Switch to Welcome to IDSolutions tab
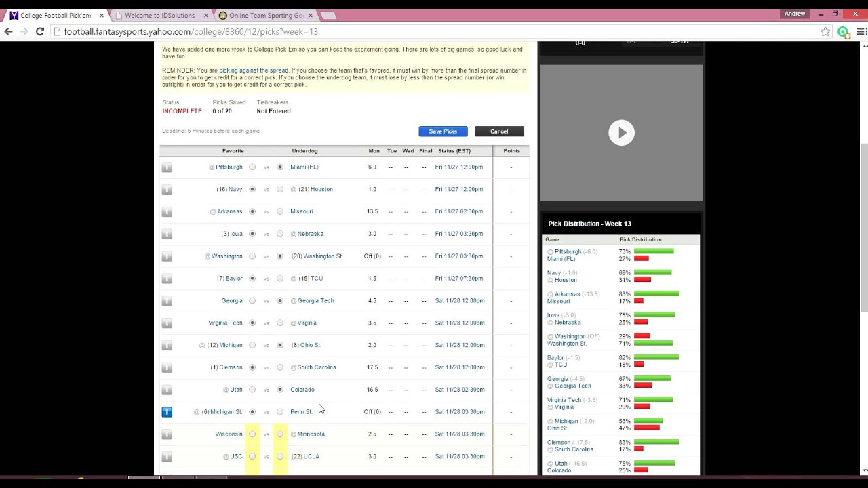The image size is (868, 488). coord(160,15)
